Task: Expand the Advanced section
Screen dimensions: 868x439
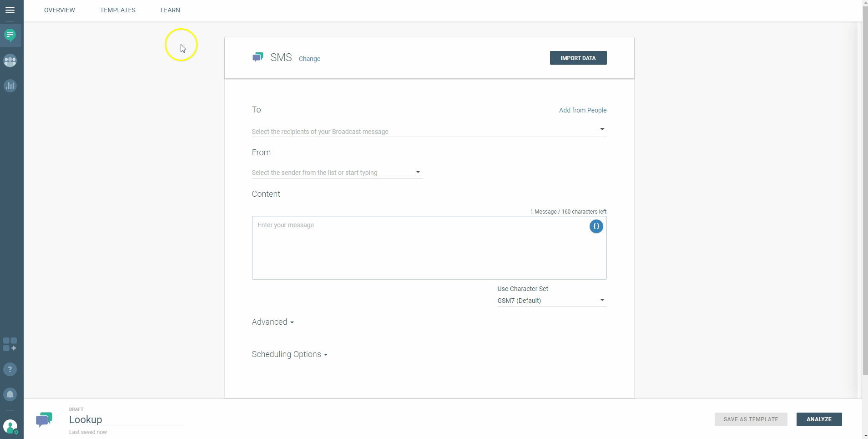Action: [273, 322]
